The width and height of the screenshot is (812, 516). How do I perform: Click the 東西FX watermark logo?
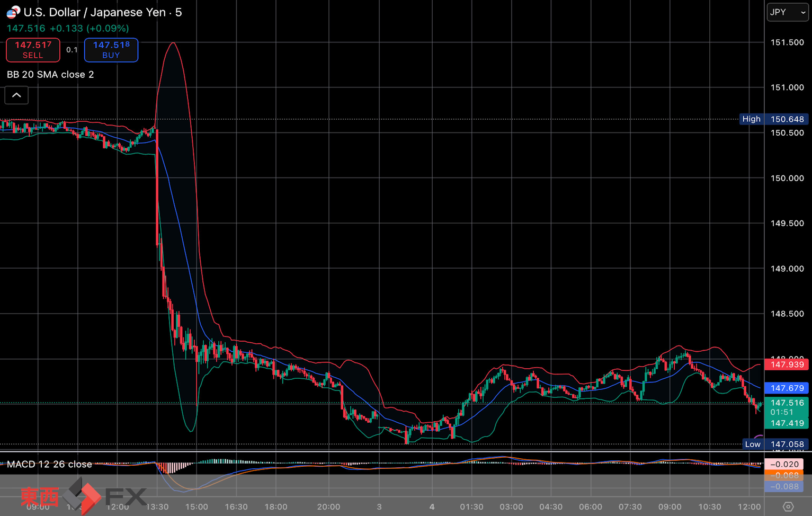tap(84, 496)
